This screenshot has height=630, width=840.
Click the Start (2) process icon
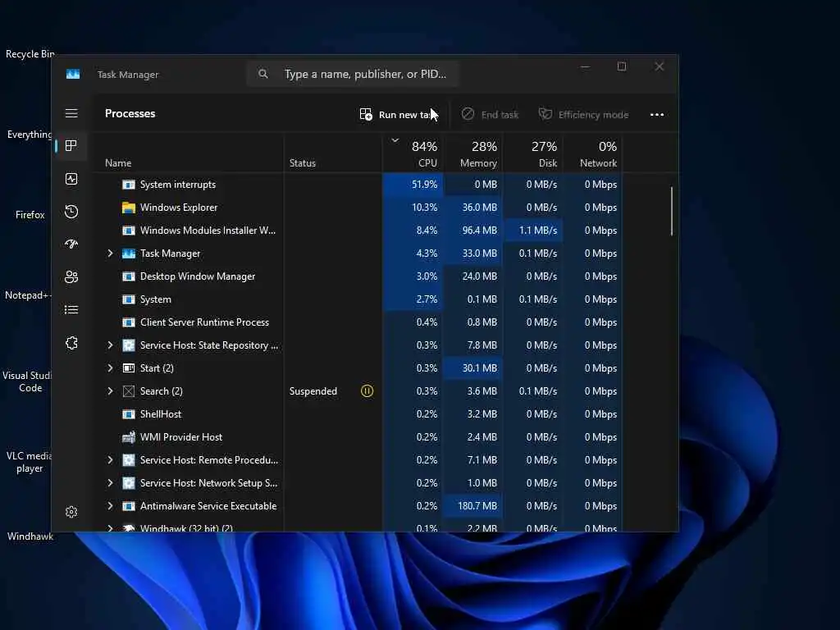click(129, 368)
